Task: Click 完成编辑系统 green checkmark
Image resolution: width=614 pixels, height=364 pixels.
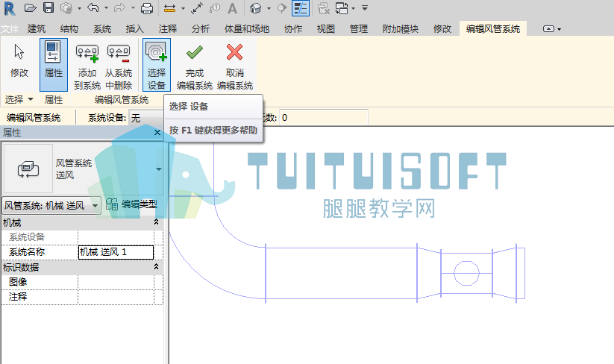Action: [194, 65]
